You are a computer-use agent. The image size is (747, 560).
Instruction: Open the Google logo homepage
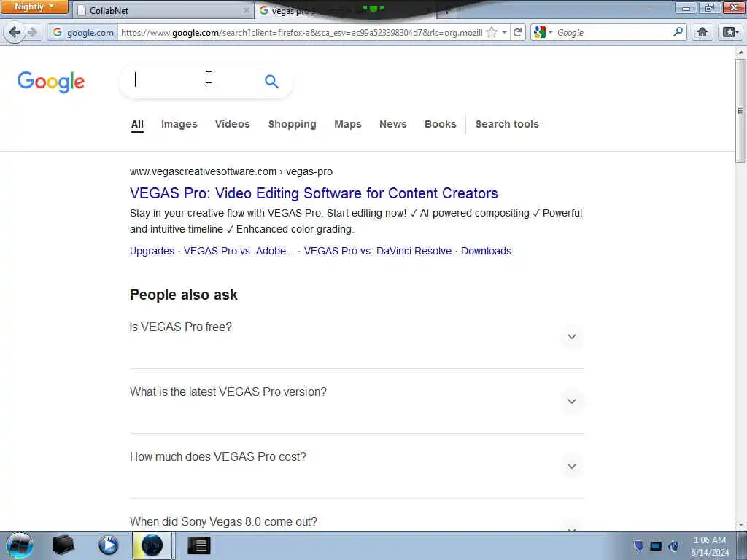pos(51,82)
